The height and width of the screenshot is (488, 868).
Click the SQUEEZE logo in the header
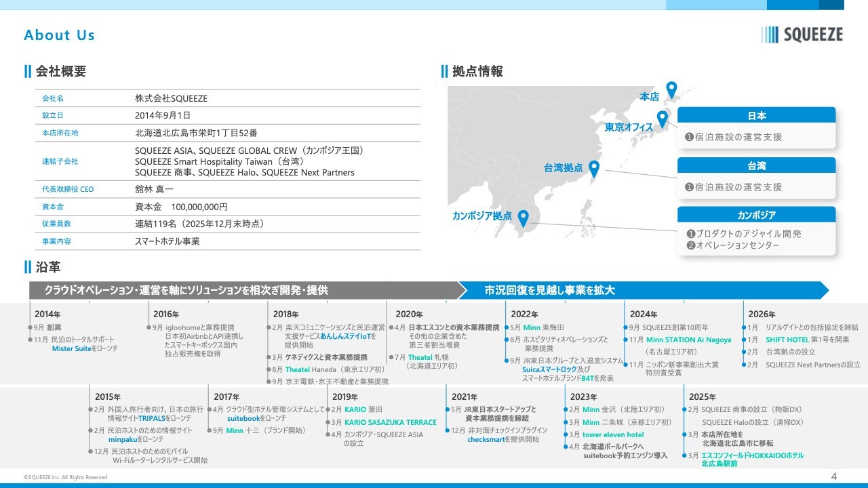pyautogui.click(x=802, y=35)
